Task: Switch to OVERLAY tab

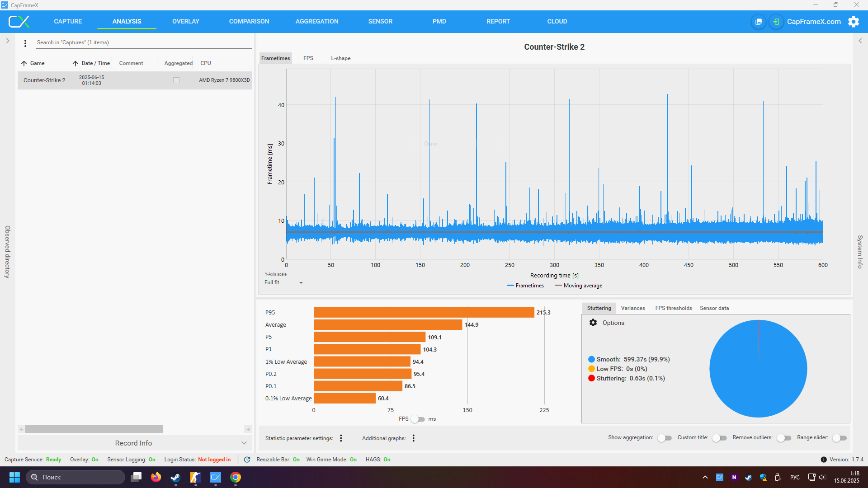Action: (186, 22)
